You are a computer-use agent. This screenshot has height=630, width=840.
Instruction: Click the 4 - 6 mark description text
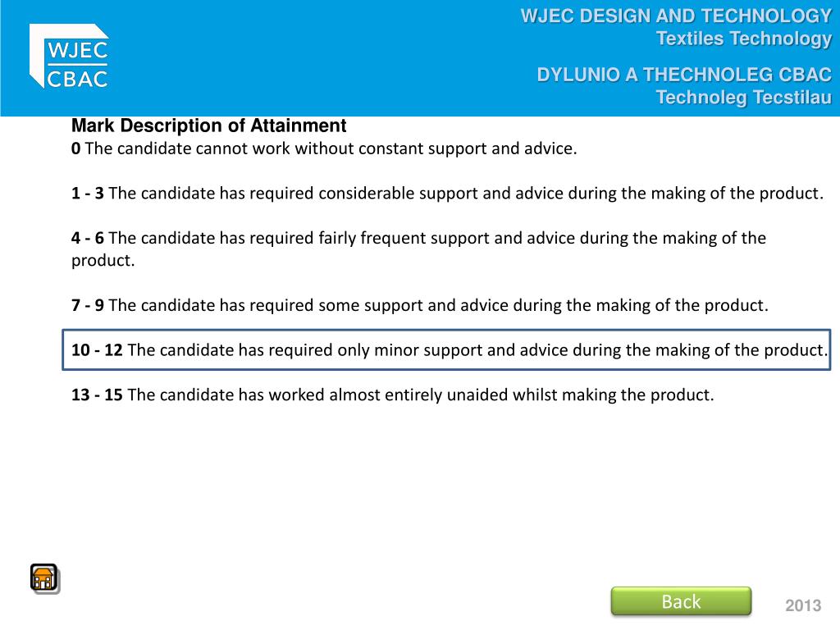click(419, 249)
